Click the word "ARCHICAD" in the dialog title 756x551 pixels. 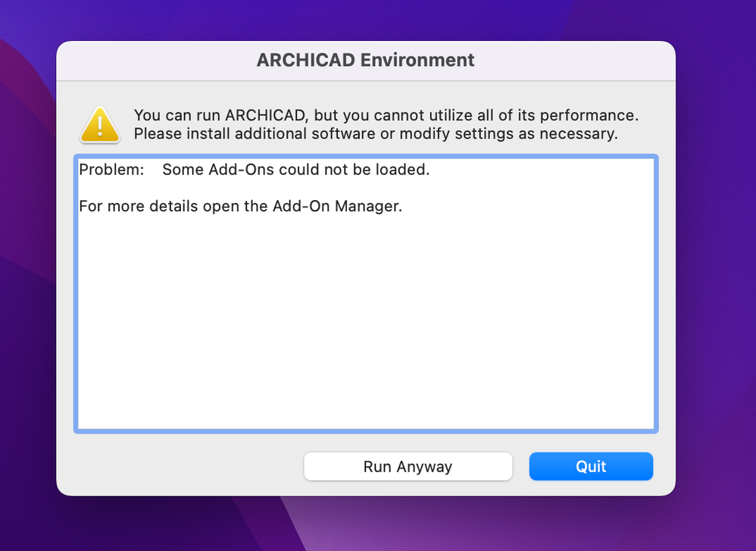305,61
